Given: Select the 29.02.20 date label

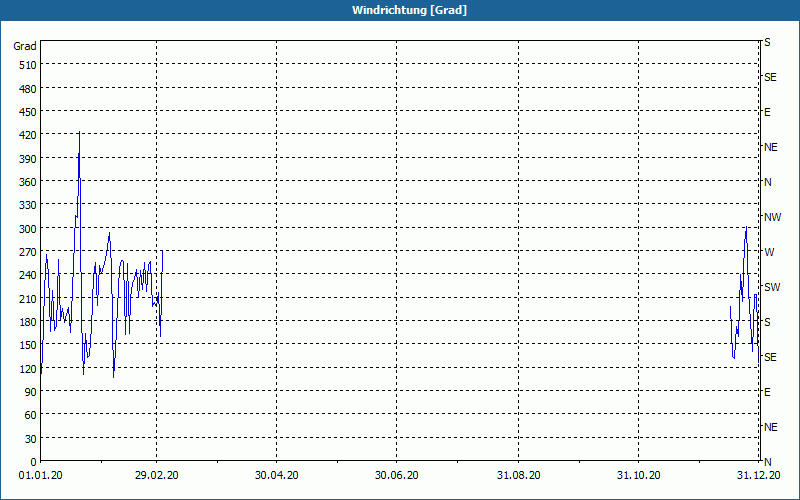Looking at the screenshot, I should point(157,476).
